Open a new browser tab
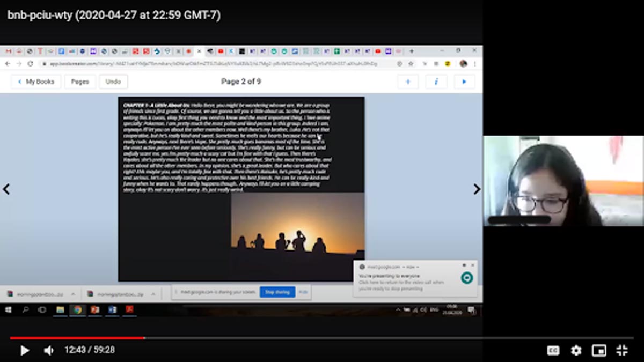 [x=412, y=51]
